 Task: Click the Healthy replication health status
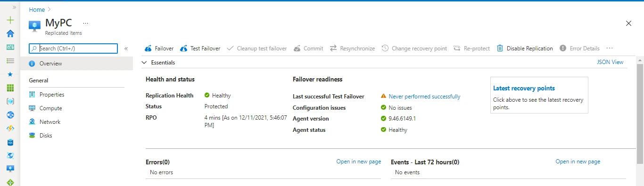pyautogui.click(x=217, y=96)
